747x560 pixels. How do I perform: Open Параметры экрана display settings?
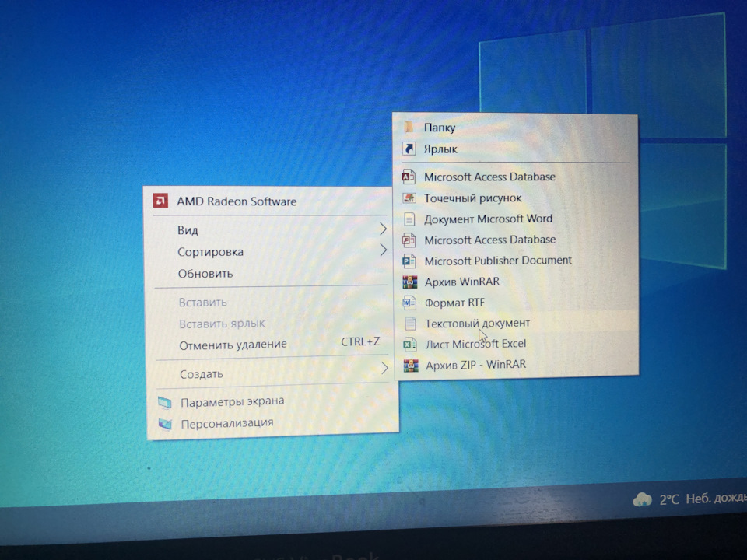click(273, 401)
